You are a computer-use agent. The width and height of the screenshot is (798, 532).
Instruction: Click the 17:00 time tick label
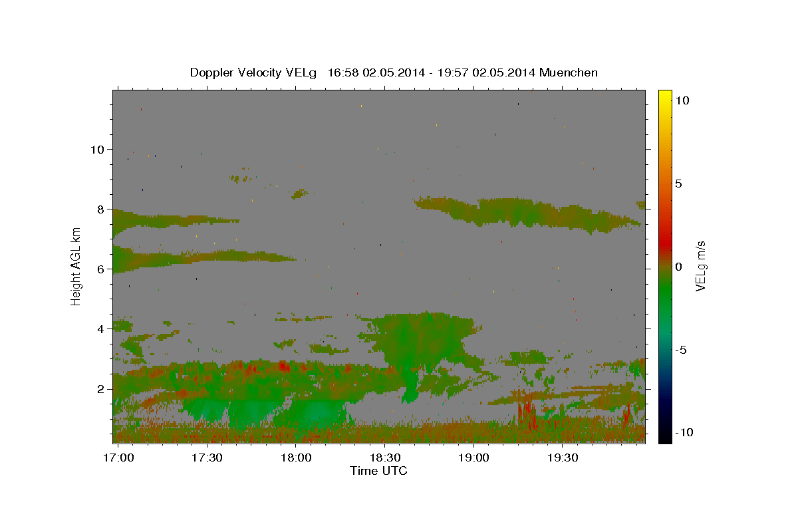tap(119, 458)
